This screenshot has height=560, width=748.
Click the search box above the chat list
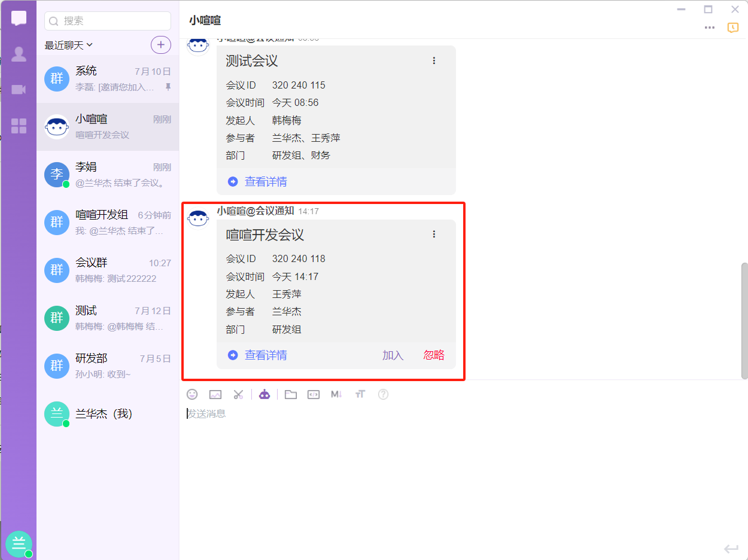[108, 21]
